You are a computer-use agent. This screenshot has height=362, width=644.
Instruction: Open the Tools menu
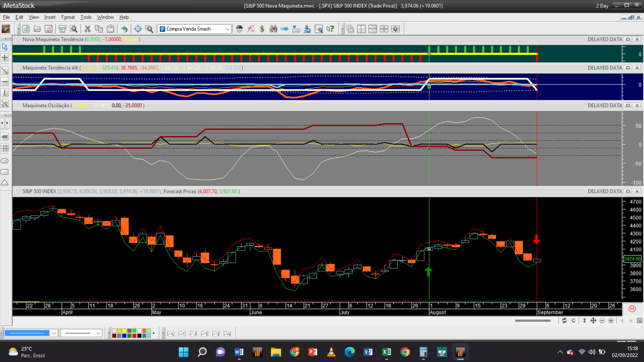[86, 17]
